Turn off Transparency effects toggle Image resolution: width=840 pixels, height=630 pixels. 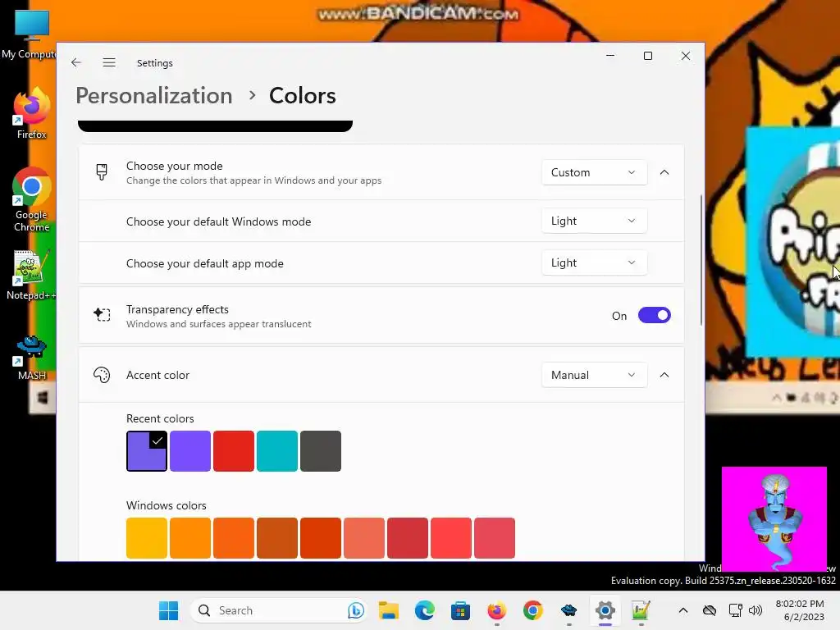pos(654,315)
